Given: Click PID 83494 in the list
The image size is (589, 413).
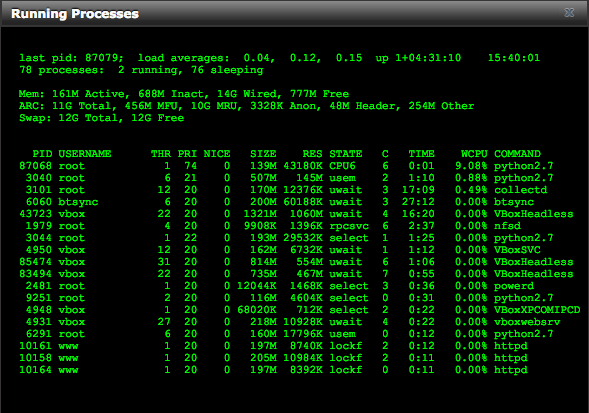Looking at the screenshot, I should click(x=36, y=274).
